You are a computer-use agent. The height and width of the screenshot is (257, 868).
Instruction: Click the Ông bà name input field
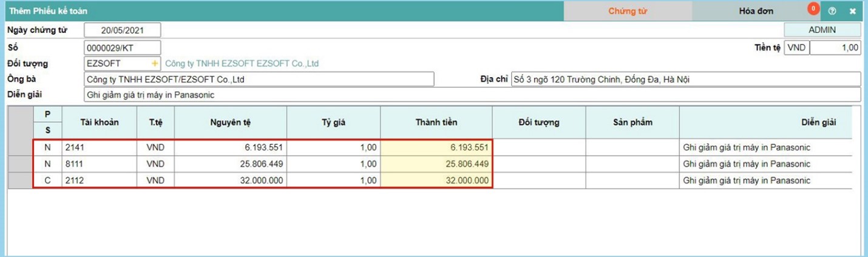click(259, 79)
